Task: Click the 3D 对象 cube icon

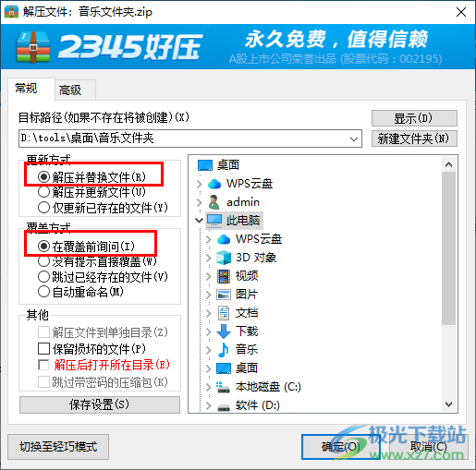Action: coord(224,258)
